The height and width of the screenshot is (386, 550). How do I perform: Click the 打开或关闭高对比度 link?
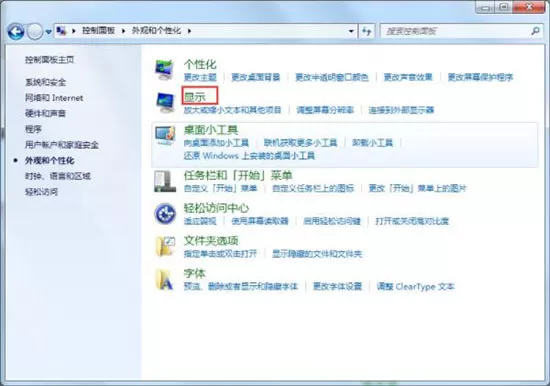412,221
